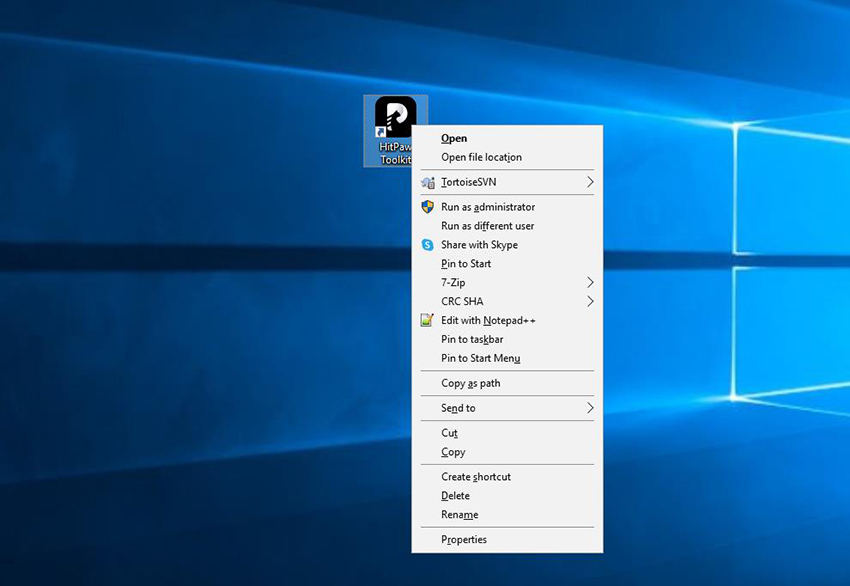Select Copy as path

[470, 383]
